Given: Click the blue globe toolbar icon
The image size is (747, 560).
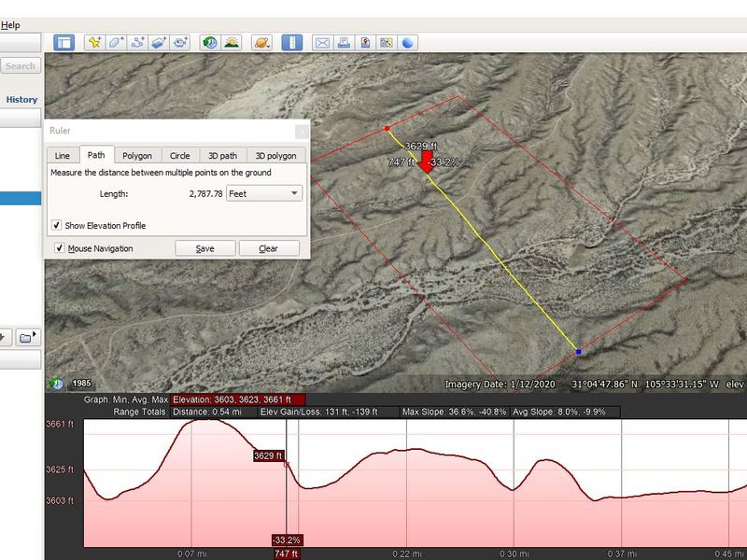Looking at the screenshot, I should coord(407,43).
